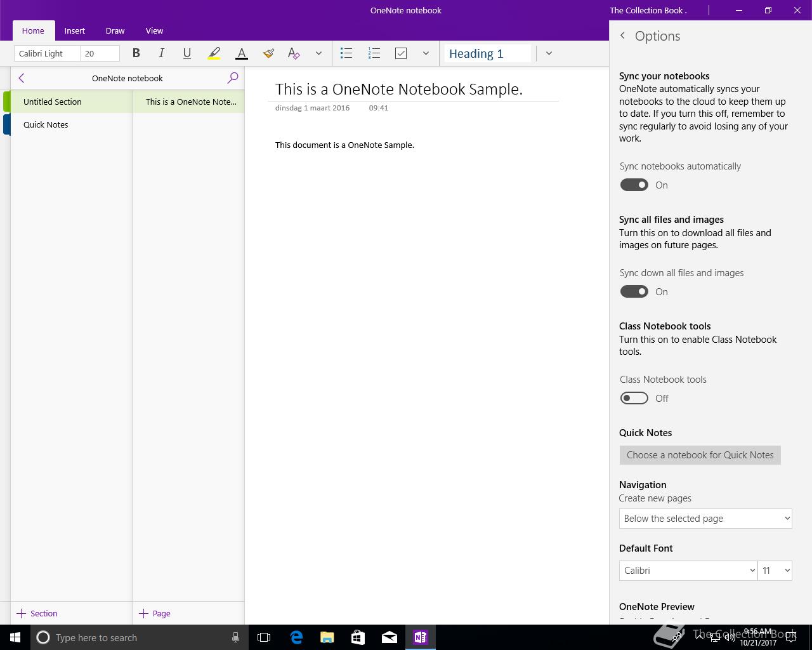The width and height of the screenshot is (812, 650).
Task: Launch Microsoft Edge from taskbar
Action: pyautogui.click(x=296, y=637)
